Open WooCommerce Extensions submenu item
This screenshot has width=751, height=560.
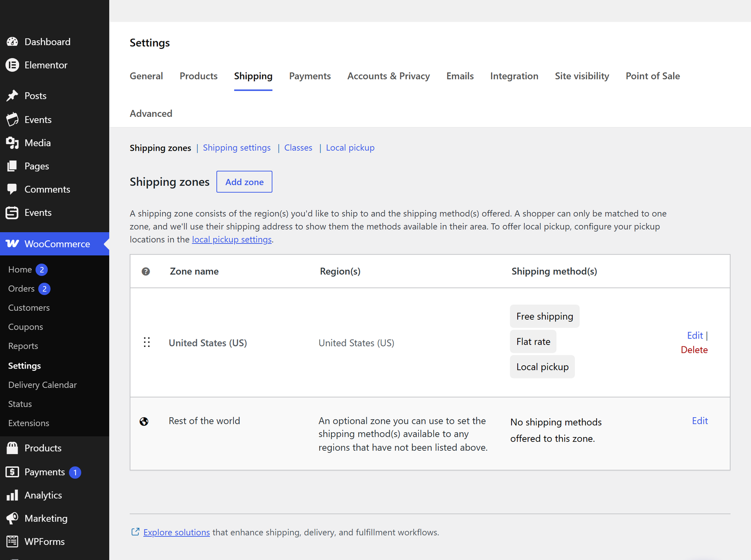[29, 423]
